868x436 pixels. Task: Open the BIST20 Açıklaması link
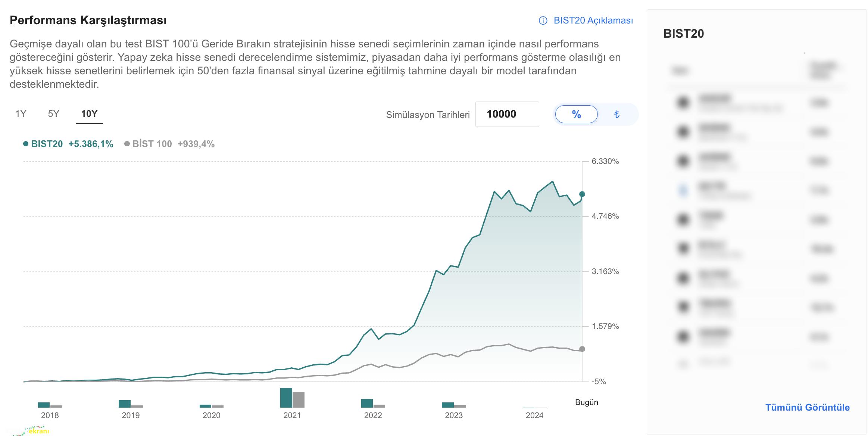coord(593,21)
